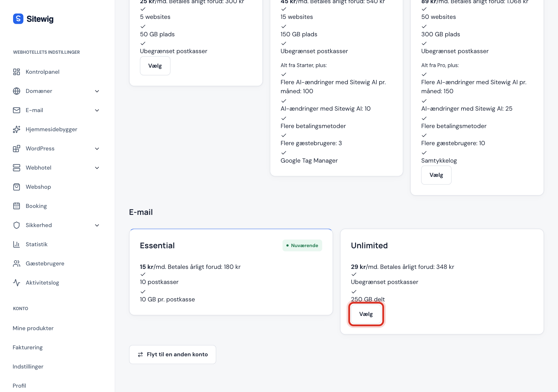Click the Sikkerhed shield icon
Screen dimensions: 558x392
pyautogui.click(x=17, y=225)
